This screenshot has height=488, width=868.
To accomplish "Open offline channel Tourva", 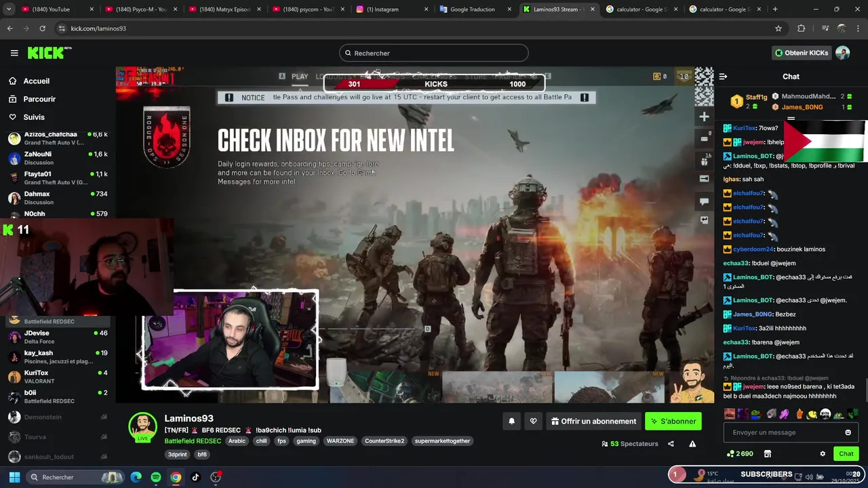I will click(58, 437).
